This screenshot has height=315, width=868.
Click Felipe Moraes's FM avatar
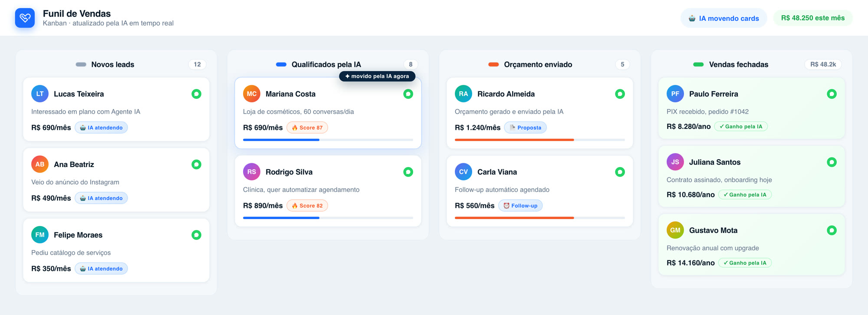click(x=40, y=235)
